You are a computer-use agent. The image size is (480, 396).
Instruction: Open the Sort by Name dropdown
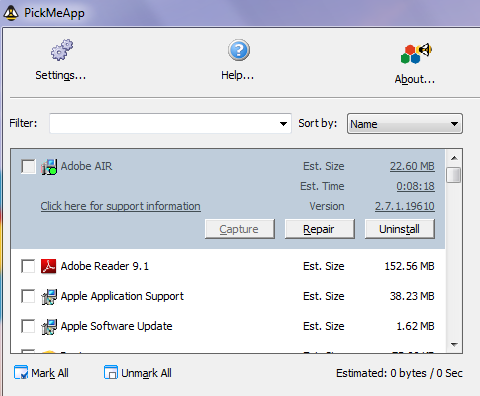coord(405,124)
